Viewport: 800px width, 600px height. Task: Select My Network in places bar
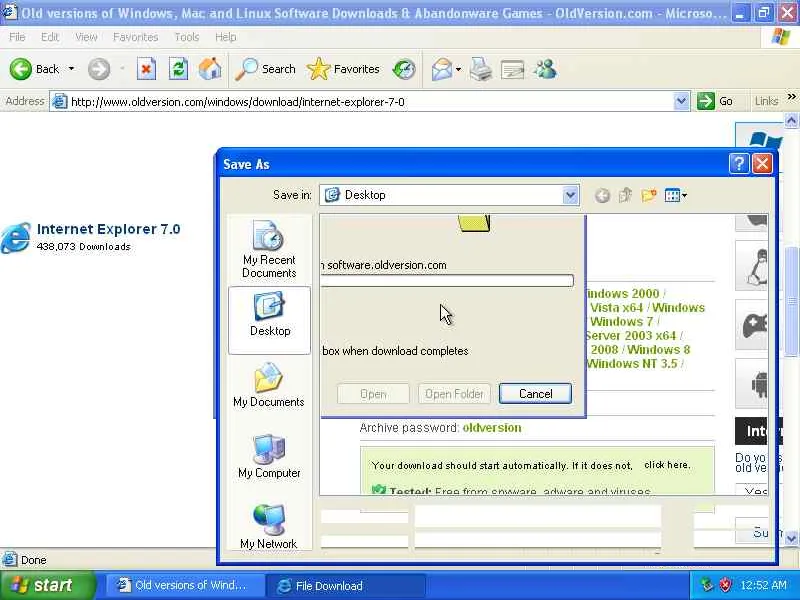269,527
